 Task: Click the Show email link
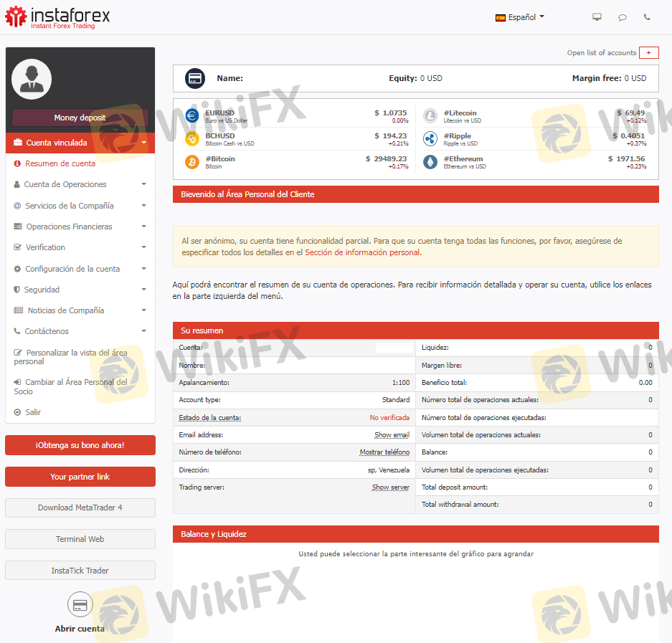(392, 435)
